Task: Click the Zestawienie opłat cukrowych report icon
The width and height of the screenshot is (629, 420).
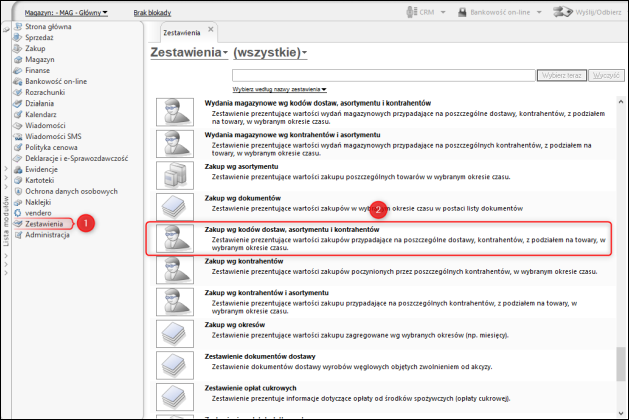Action: pyautogui.click(x=175, y=397)
